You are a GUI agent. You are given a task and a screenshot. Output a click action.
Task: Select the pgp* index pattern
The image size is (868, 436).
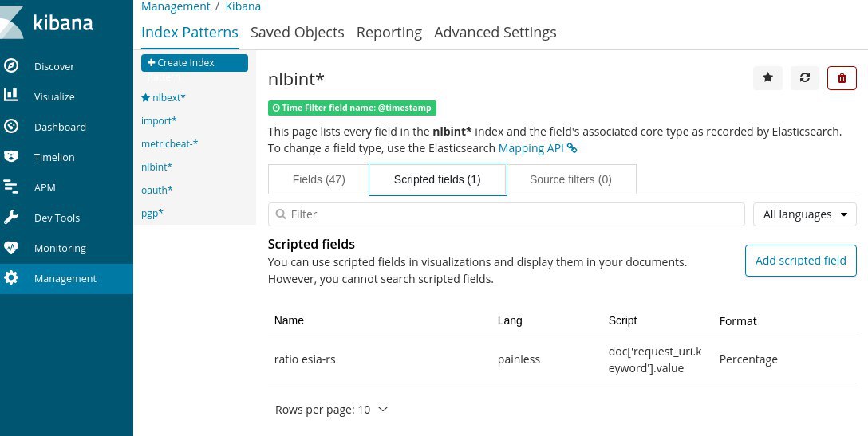pyautogui.click(x=152, y=213)
